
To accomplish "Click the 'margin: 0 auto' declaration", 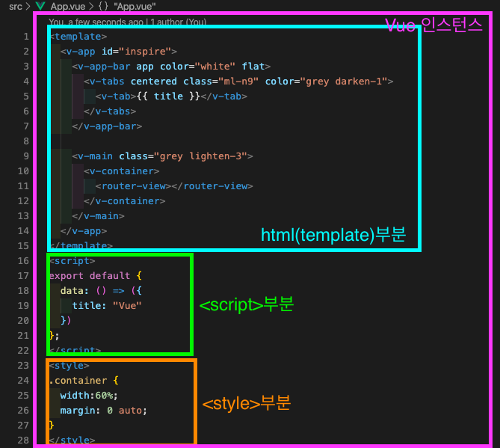I will (x=104, y=411).
